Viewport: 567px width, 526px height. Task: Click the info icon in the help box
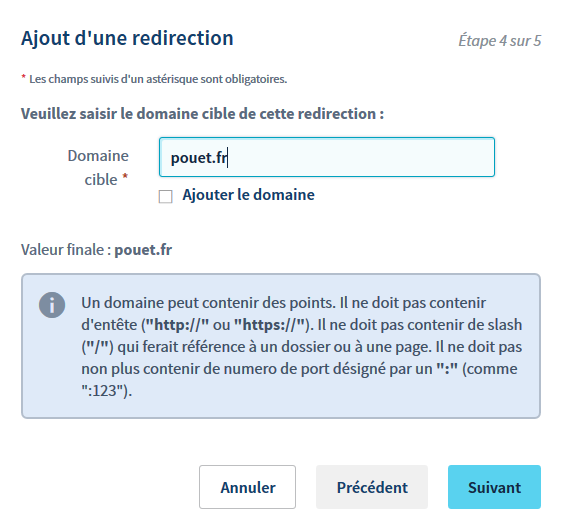(52, 305)
